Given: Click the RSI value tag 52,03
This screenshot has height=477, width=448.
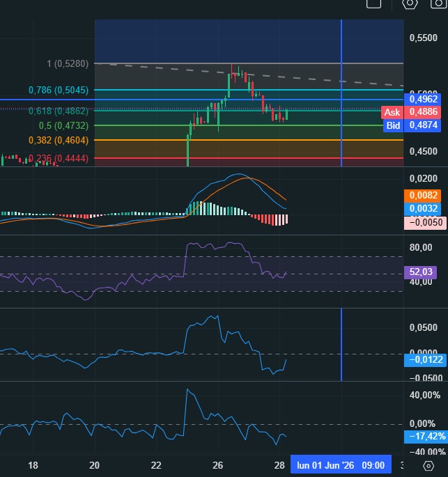Looking at the screenshot, I should [x=420, y=272].
